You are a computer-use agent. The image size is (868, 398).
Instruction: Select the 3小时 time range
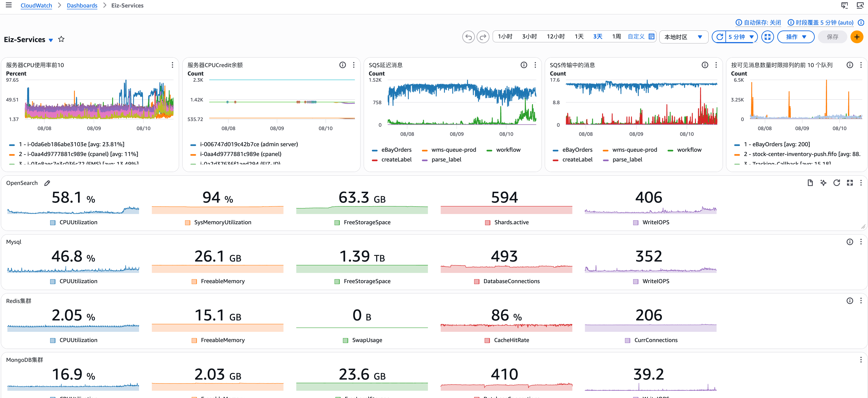click(529, 36)
